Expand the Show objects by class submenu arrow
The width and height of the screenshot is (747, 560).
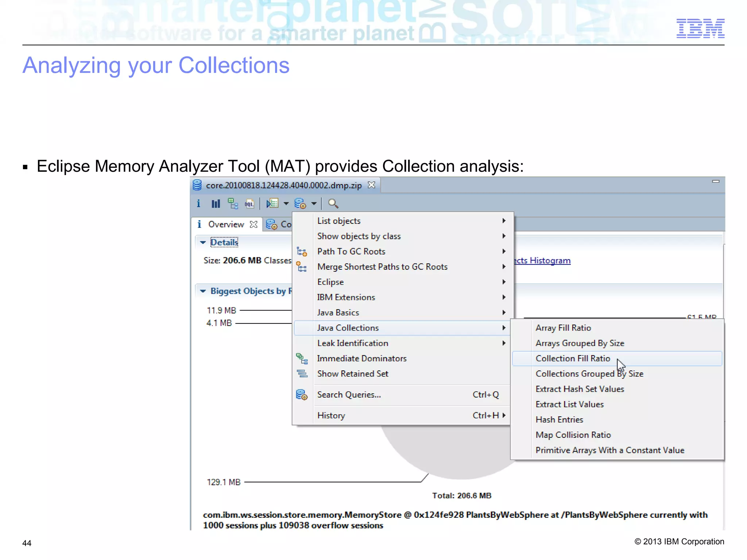click(x=504, y=236)
